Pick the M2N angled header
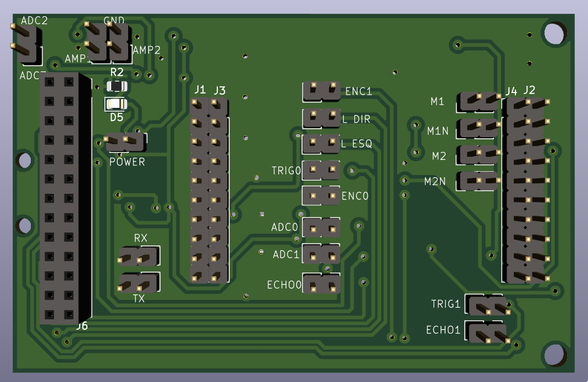 [x=479, y=181]
